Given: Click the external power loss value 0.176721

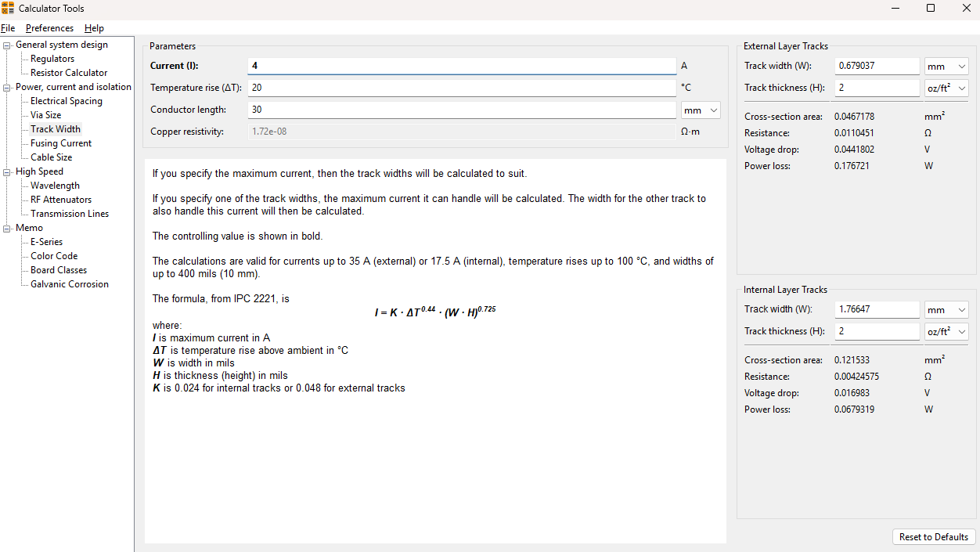Looking at the screenshot, I should tap(852, 166).
